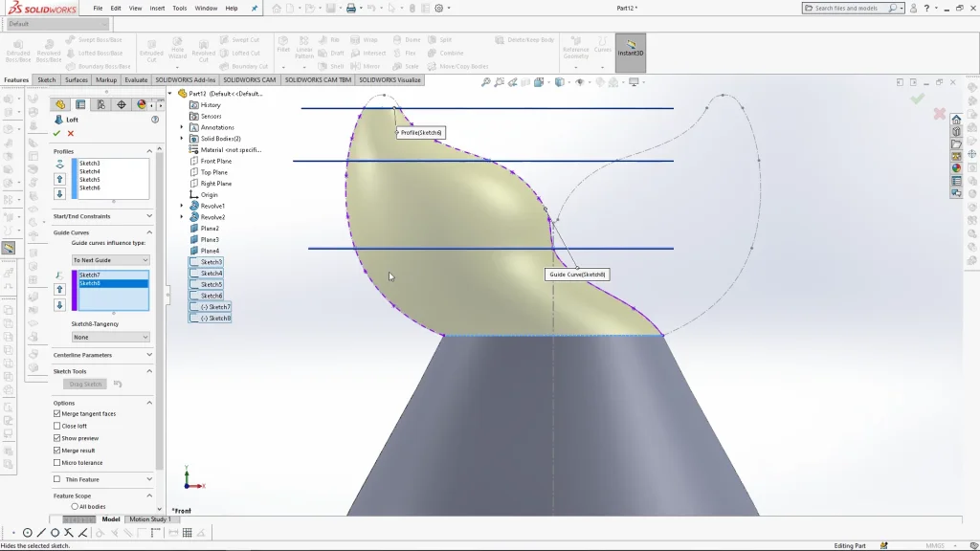Open Guide curves influence type dropdown

tap(111, 260)
